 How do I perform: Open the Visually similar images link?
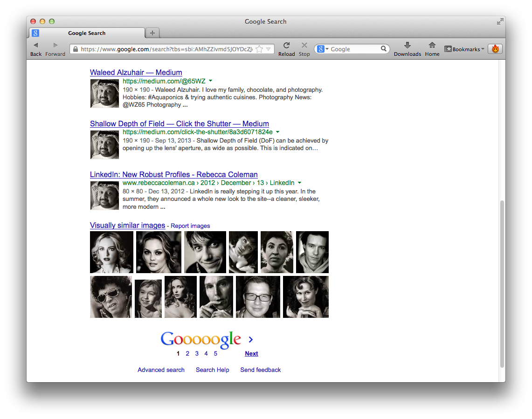pyautogui.click(x=128, y=225)
